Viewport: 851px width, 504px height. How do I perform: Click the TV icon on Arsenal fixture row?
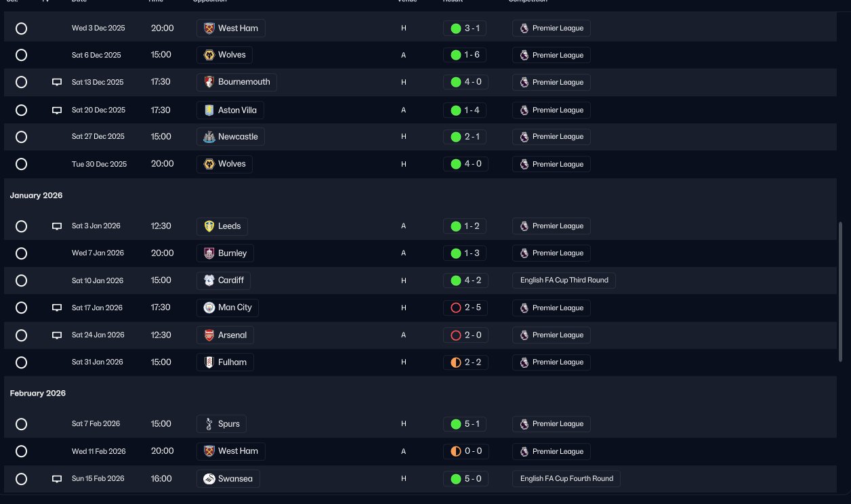57,335
